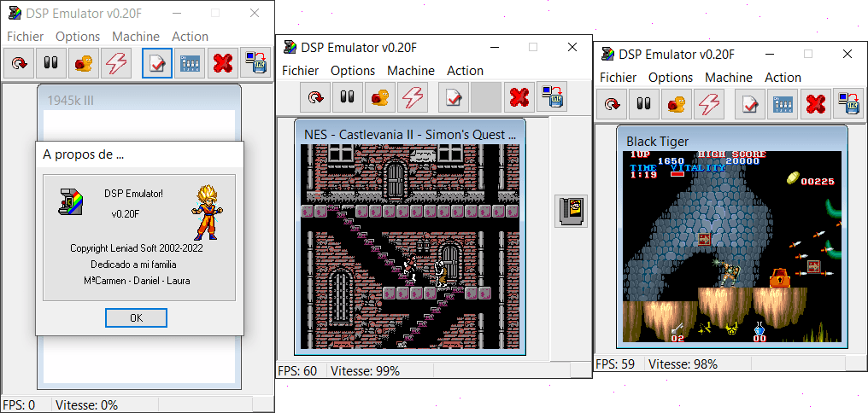Click lightning fast-speed icon in left window
Screen dimensions: 868x413
(116, 63)
